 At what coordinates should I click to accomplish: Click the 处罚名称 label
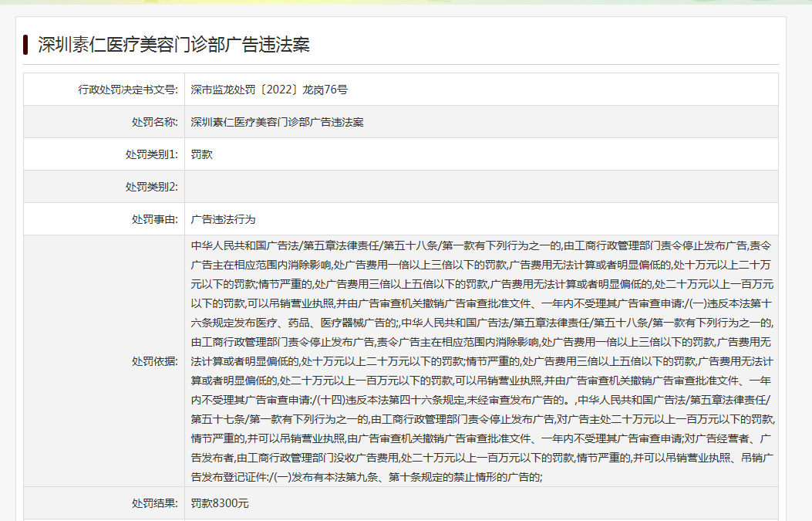tap(154, 123)
